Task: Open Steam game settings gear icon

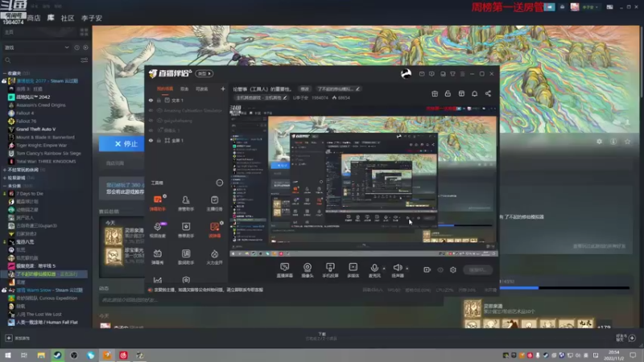Action: click(599, 142)
